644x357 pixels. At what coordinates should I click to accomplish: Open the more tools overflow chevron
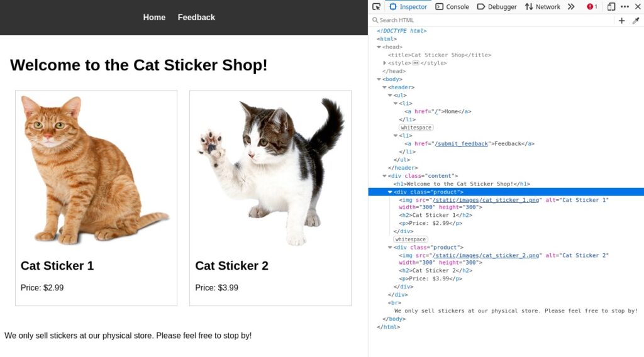tap(571, 7)
